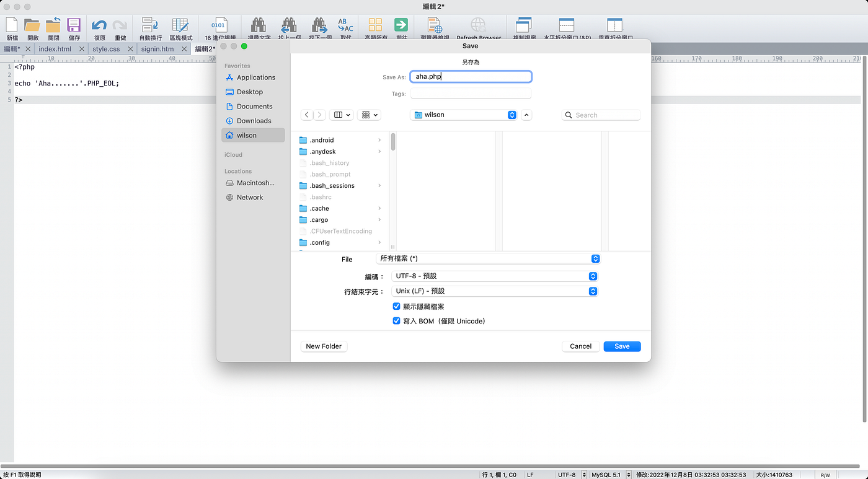This screenshot has width=868, height=479.
Task: Select Documents in the sidebar
Action: 253,107
